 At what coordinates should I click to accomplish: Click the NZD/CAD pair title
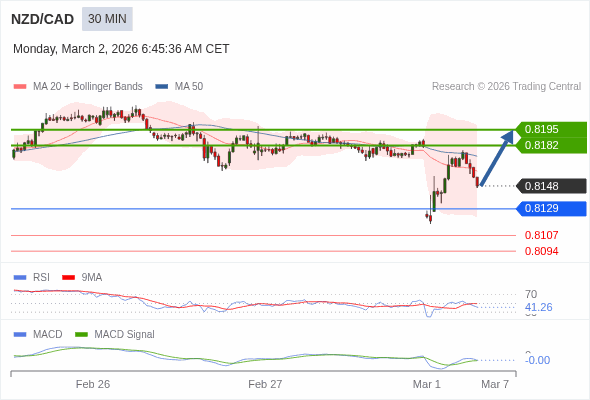pos(43,19)
